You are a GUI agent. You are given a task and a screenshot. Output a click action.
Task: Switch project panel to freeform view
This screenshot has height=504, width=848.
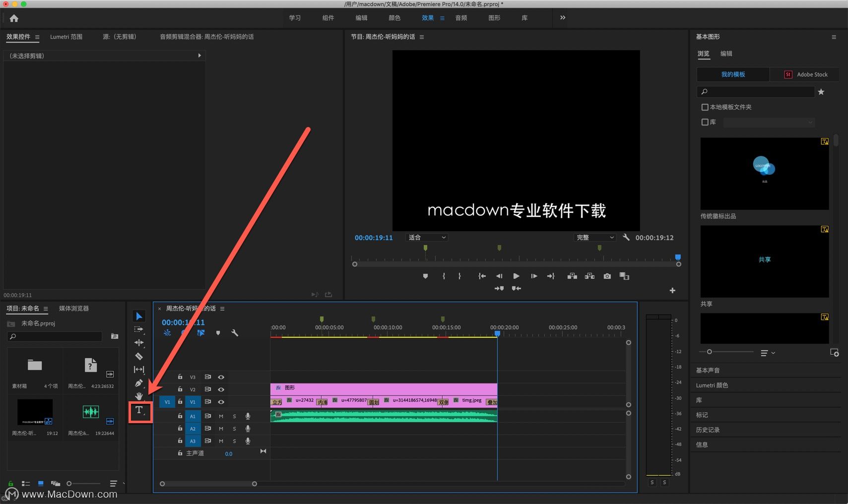[x=56, y=483]
